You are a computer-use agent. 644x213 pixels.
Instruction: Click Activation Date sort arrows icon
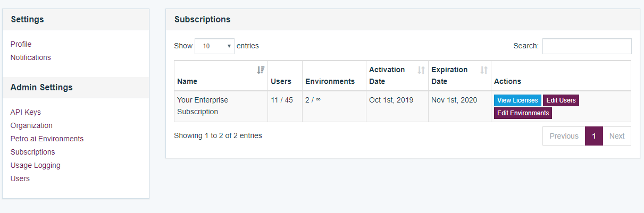421,70
